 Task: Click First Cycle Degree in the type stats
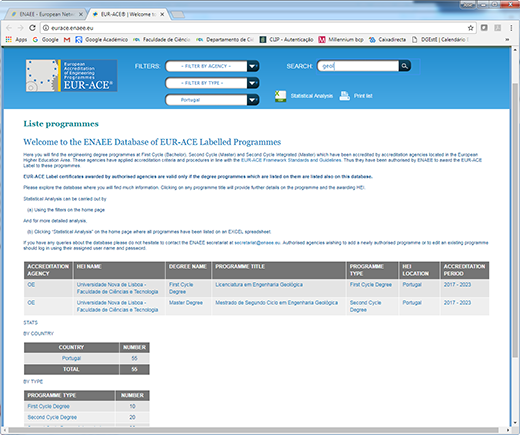pos(49,406)
